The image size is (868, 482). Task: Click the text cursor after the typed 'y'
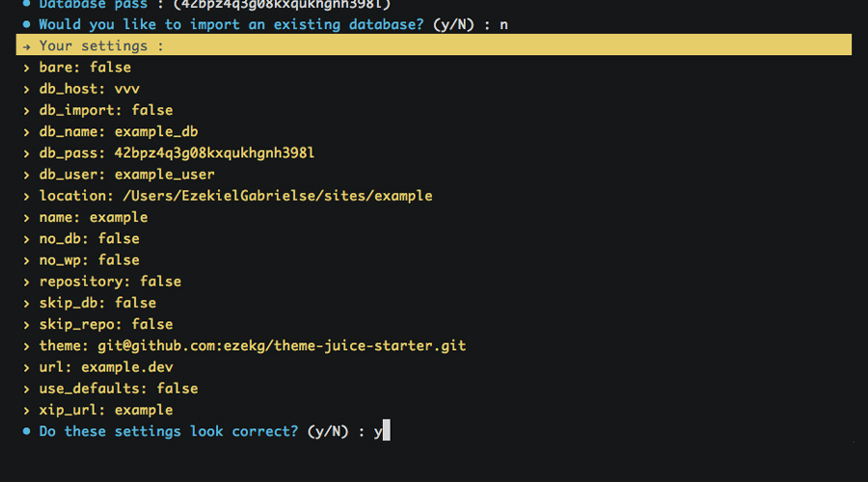coord(386,432)
